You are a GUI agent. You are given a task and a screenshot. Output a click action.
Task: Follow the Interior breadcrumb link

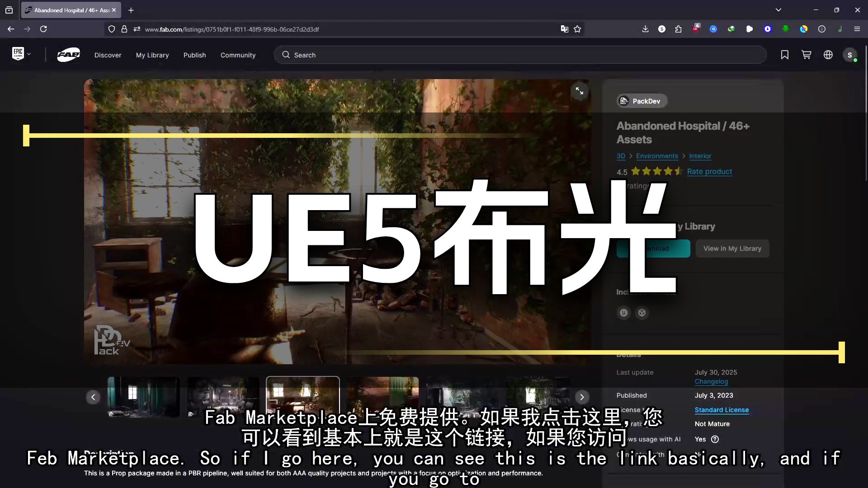700,156
